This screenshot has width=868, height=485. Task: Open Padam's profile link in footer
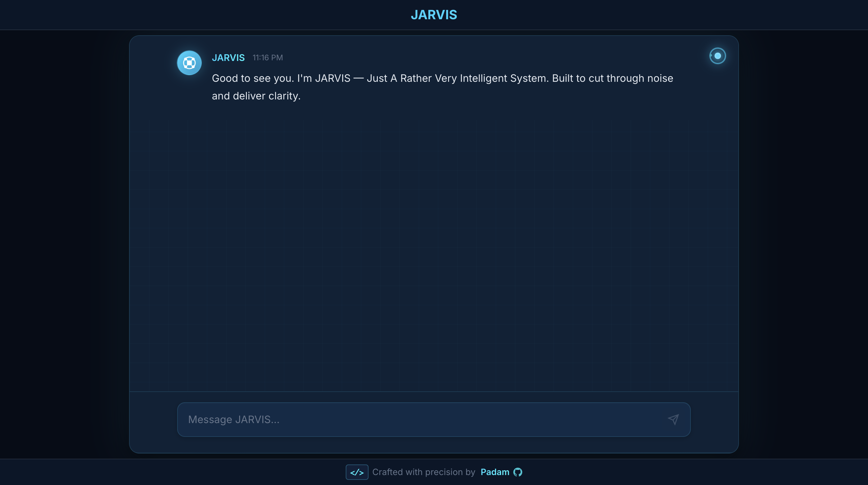(x=495, y=472)
